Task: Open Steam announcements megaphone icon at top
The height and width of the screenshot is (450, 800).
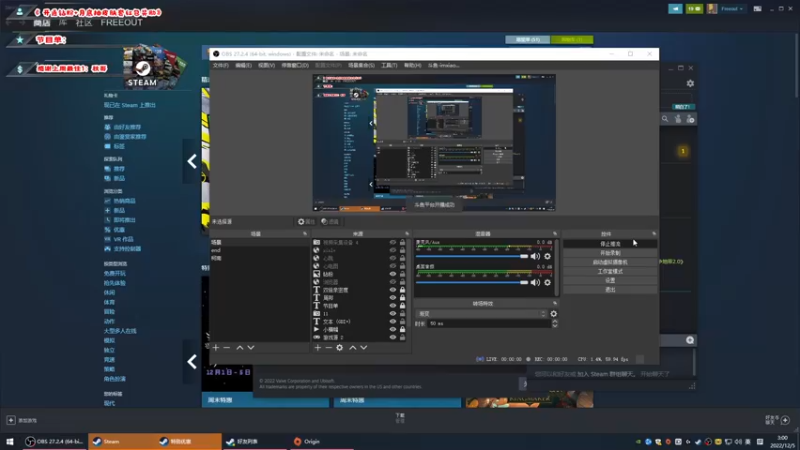Action: click(x=676, y=9)
